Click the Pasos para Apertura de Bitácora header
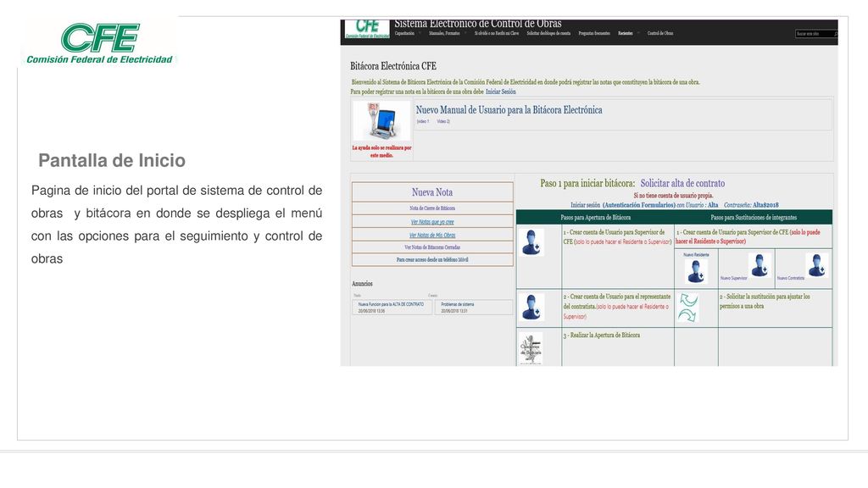Image resolution: width=868 pixels, height=488 pixels. point(595,218)
